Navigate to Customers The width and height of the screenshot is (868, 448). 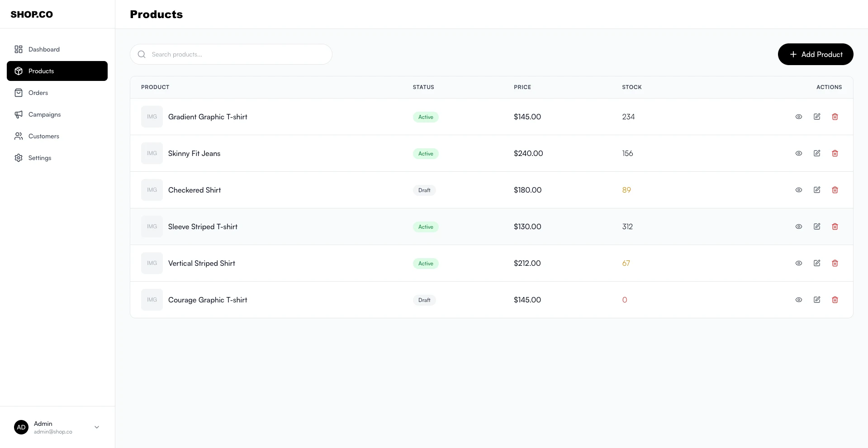coord(43,136)
